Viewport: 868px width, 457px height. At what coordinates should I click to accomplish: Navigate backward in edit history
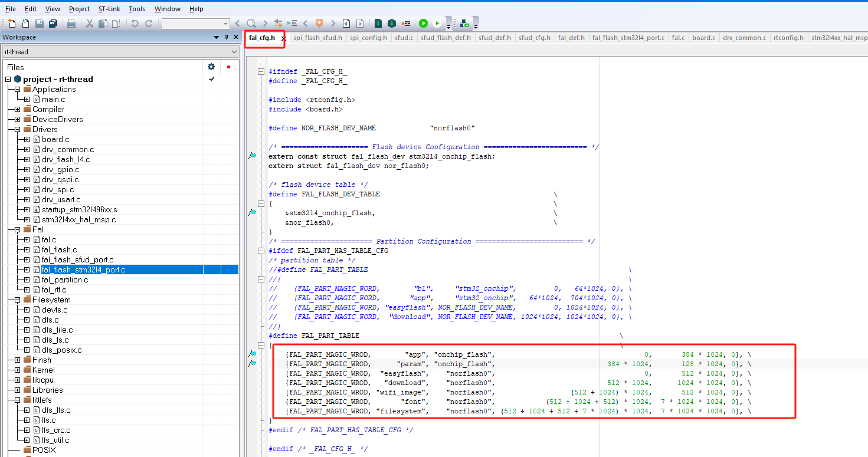point(346,24)
